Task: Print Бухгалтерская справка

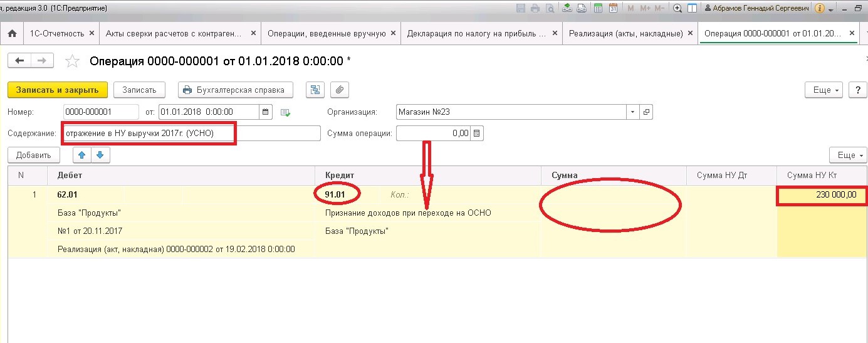Action: click(x=235, y=90)
